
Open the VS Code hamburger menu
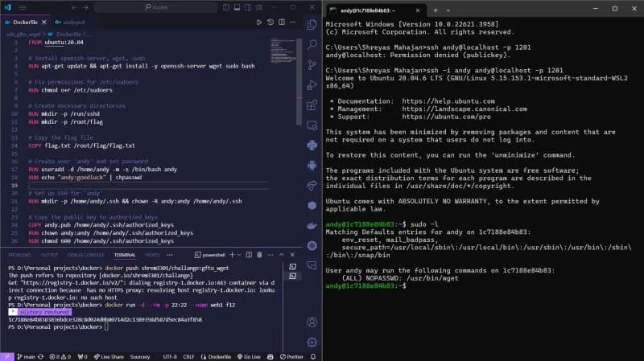[23, 7]
